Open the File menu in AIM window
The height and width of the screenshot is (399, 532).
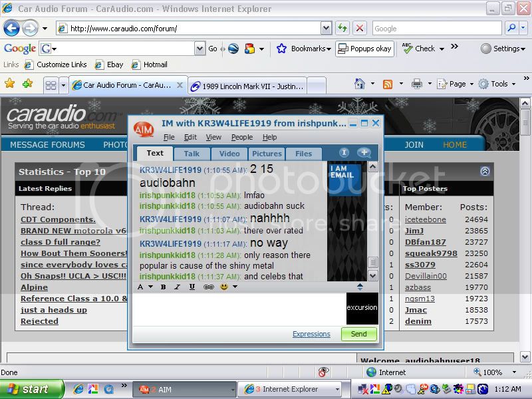[x=169, y=137]
